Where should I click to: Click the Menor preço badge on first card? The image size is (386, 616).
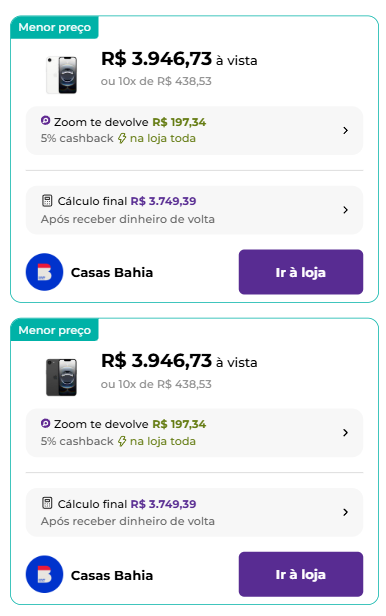pos(55,27)
